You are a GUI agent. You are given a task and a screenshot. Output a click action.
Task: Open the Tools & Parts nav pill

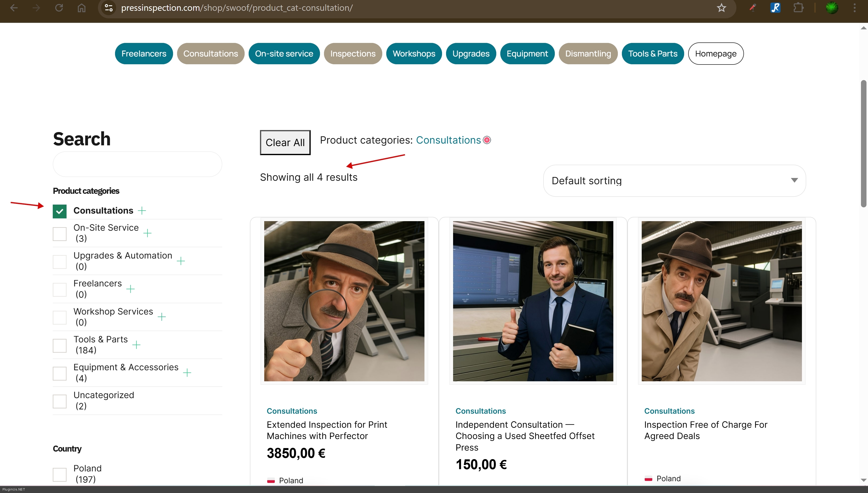coord(653,53)
